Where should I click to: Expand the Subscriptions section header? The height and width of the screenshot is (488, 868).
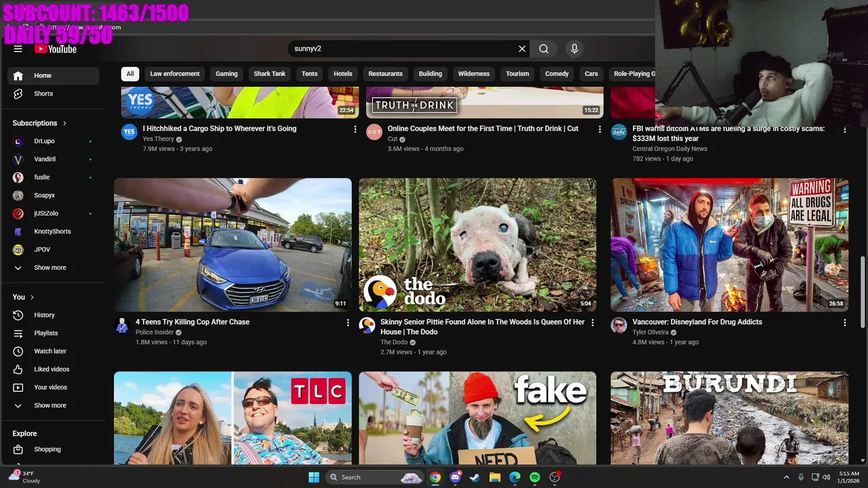(x=40, y=123)
